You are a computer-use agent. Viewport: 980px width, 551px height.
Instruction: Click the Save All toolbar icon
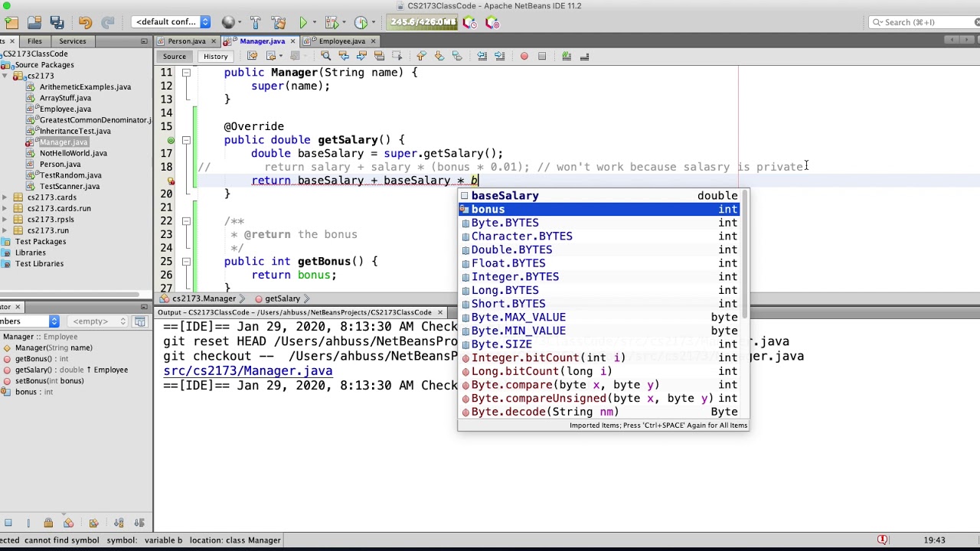[x=57, y=22]
